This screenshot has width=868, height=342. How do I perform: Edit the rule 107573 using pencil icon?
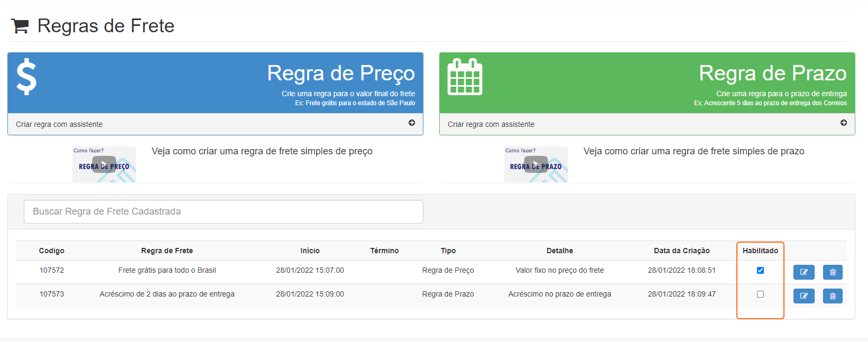(x=804, y=296)
